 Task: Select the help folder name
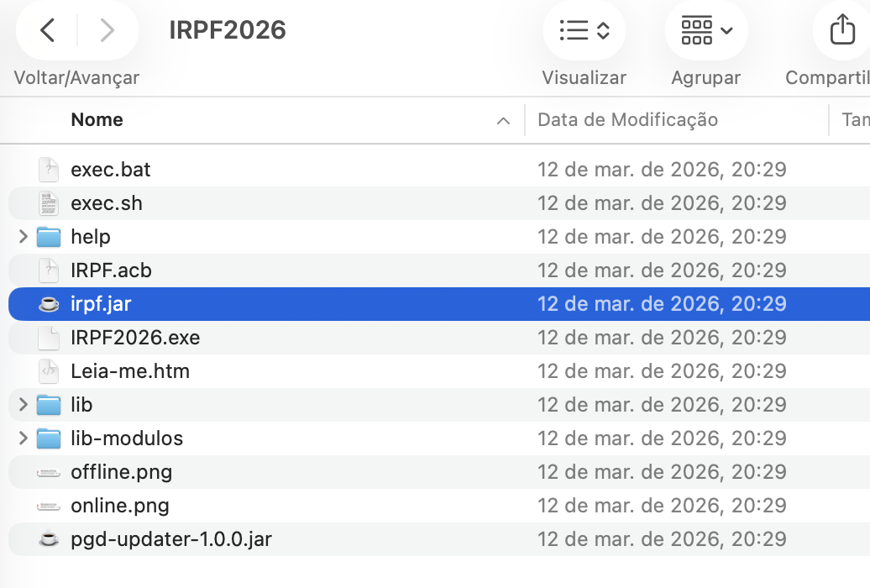pyautogui.click(x=91, y=237)
